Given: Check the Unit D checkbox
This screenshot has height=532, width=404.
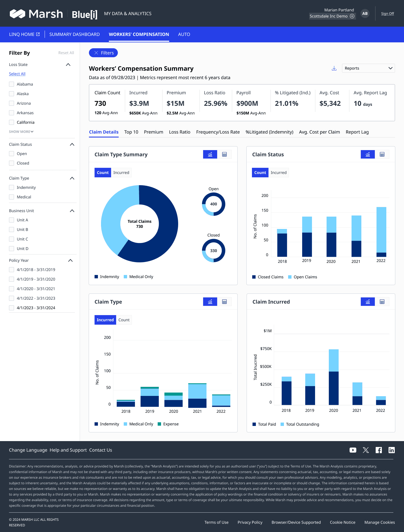Looking at the screenshot, I should 12,249.
